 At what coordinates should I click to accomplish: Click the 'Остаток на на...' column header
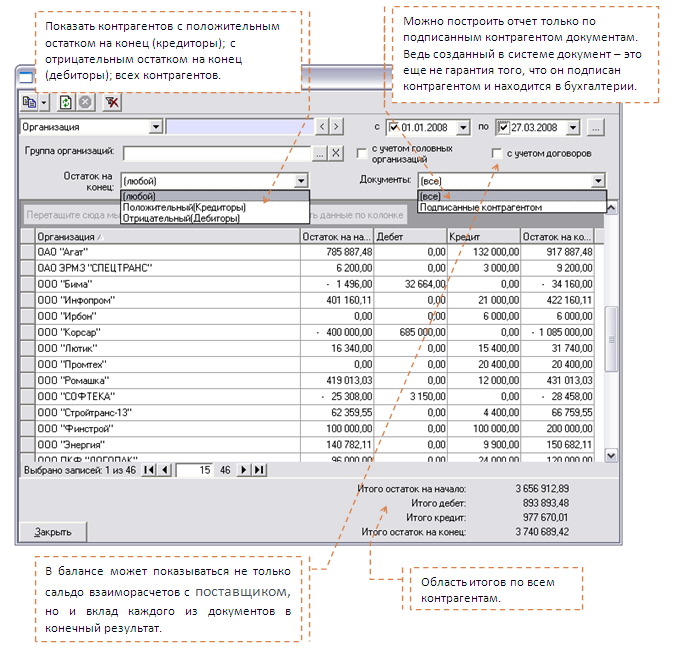(337, 237)
